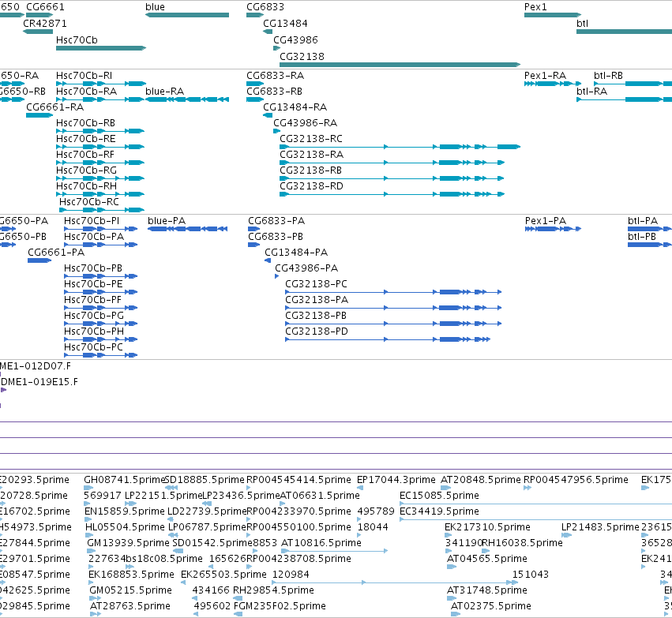Select the blue gene bar
Image resolution: width=672 pixels, height=618 pixels.
187,15
